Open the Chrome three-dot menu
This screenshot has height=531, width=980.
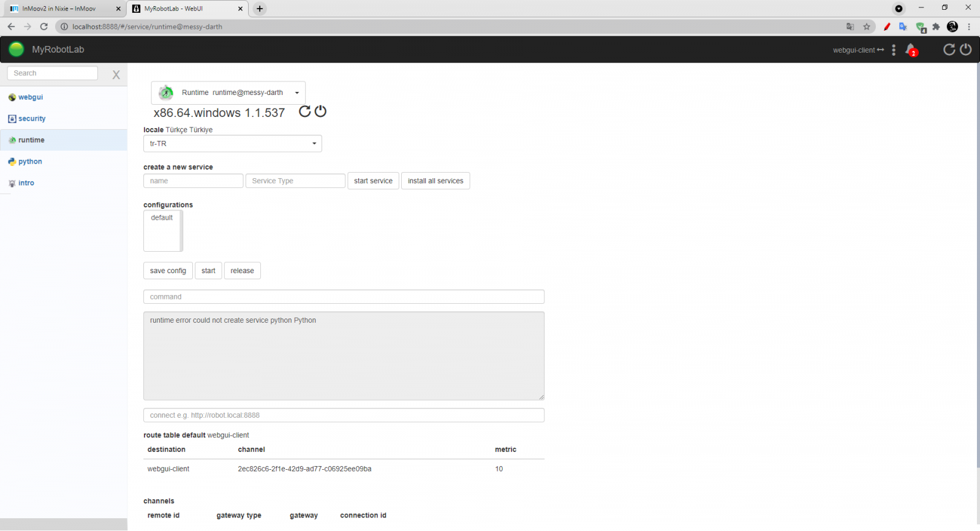(x=969, y=26)
